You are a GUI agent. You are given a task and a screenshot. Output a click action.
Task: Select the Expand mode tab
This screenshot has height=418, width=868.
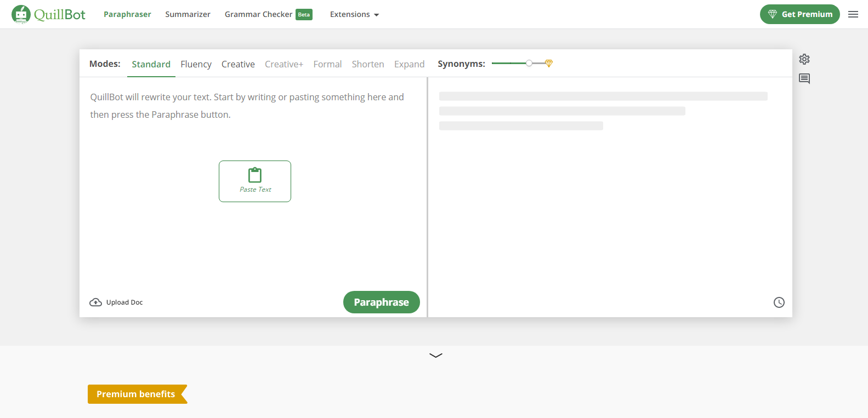tap(409, 64)
